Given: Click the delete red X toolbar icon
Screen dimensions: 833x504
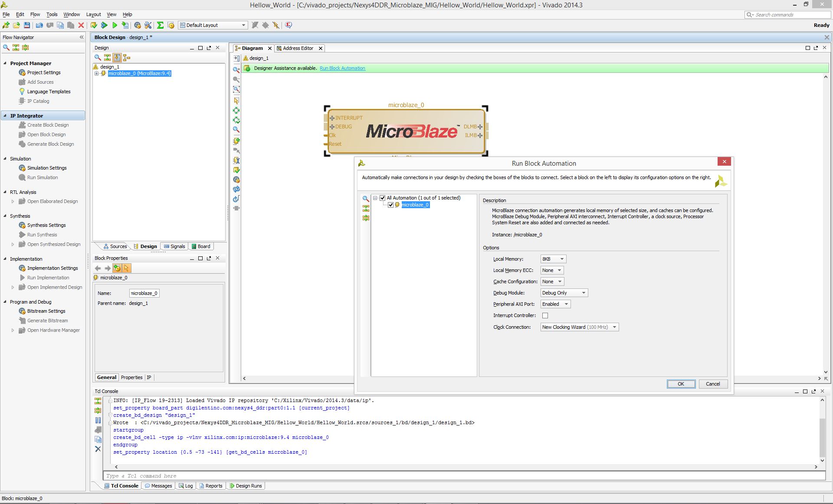Looking at the screenshot, I should click(81, 25).
